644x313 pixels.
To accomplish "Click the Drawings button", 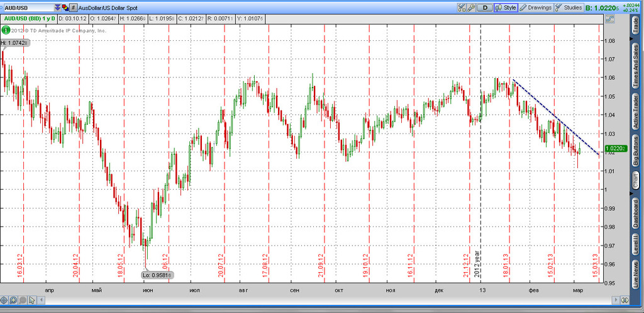I will [535, 8].
